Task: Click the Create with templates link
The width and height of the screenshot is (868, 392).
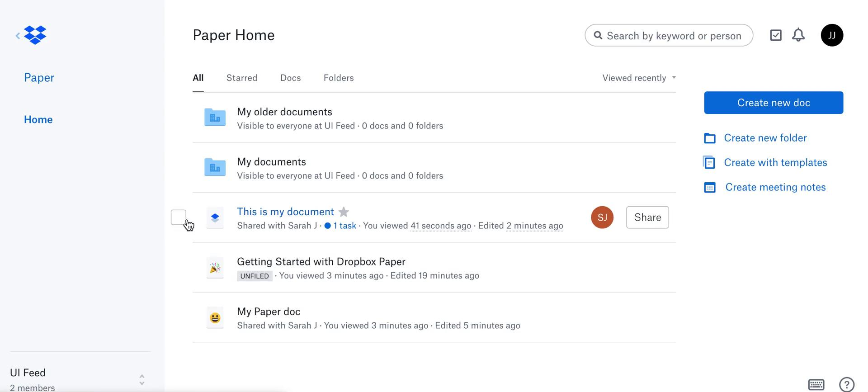Action: [x=775, y=162]
